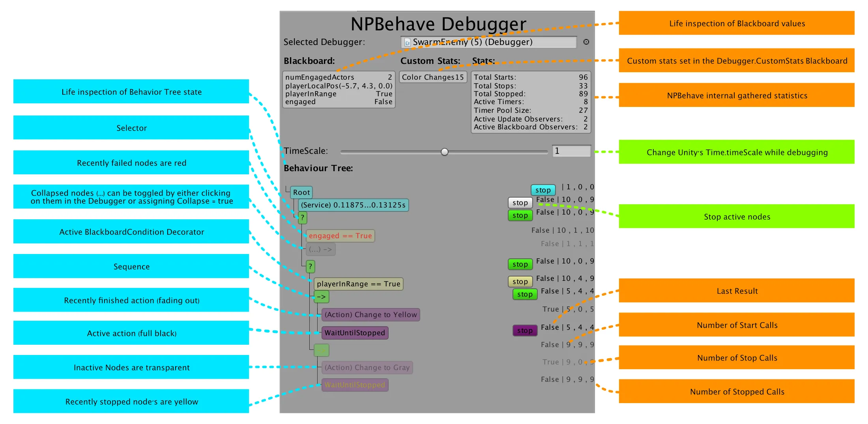Stop playerInRange using the khaki stop button
This screenshot has width=868, height=424.
520,282
